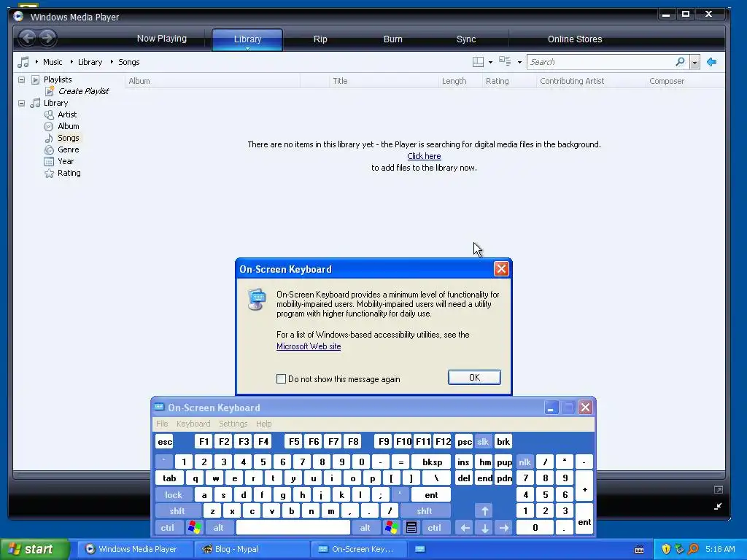747x560 pixels.
Task: Collapse the Library tree node
Action: tap(21, 103)
